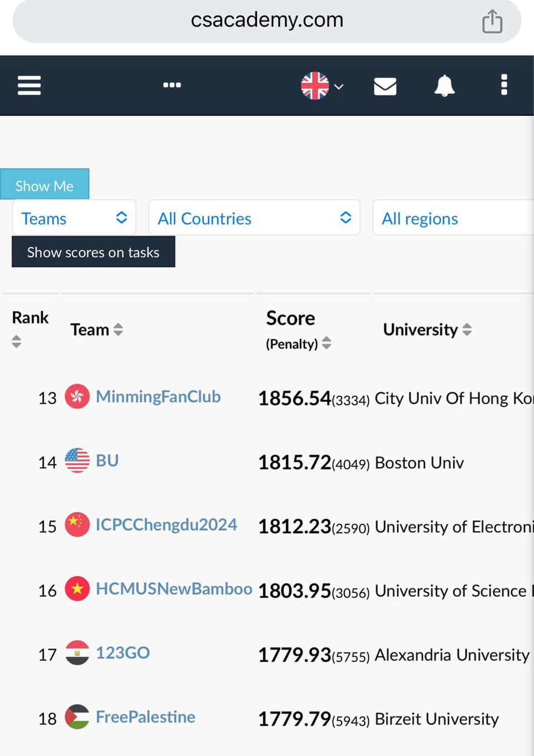The image size is (534, 756).
Task: Sort by the Rank column arrows
Action: 17,341
